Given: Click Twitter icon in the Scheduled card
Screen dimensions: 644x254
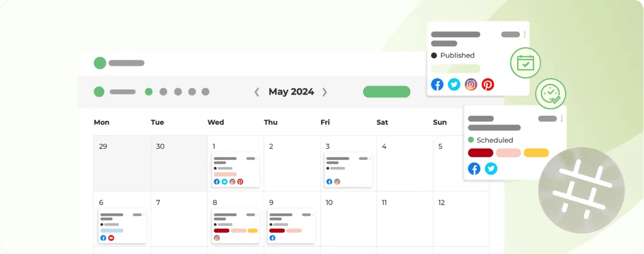Looking at the screenshot, I should click(491, 169).
